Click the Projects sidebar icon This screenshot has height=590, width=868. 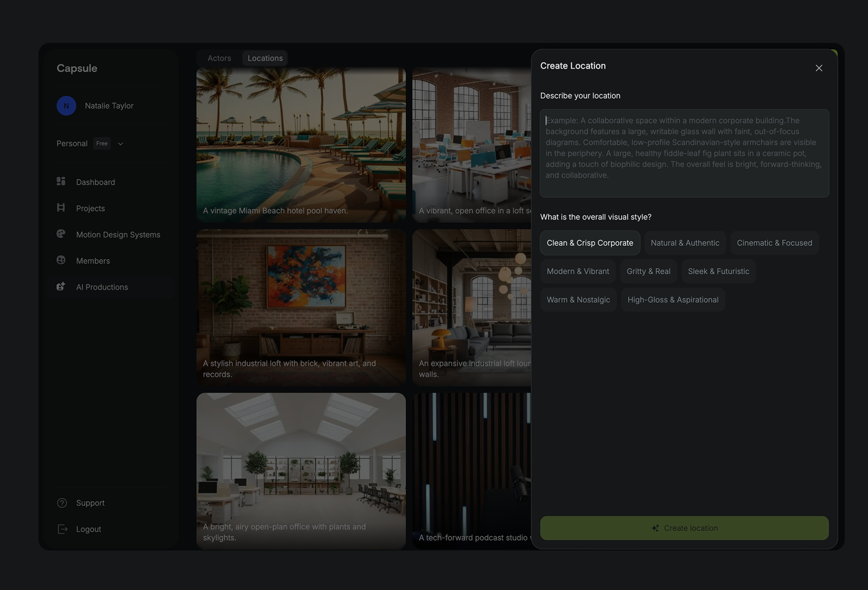61,208
